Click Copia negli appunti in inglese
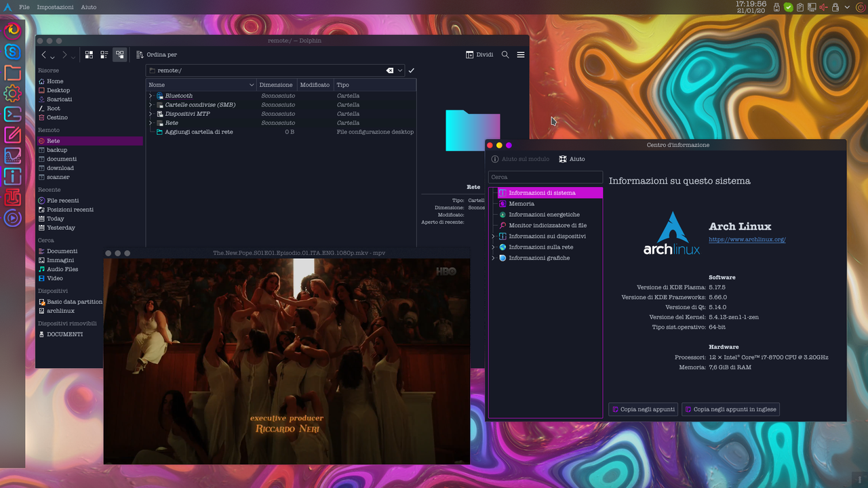Image resolution: width=868 pixels, height=488 pixels. click(730, 409)
